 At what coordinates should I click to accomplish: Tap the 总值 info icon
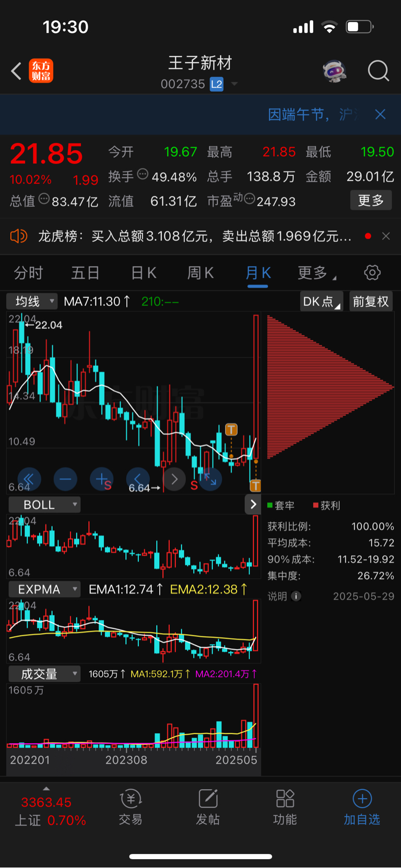pos(44,198)
